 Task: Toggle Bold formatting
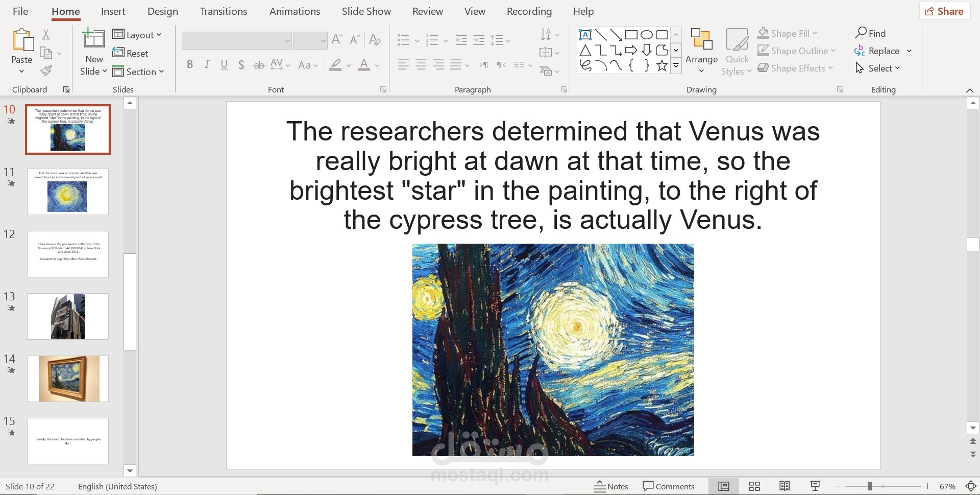click(190, 64)
